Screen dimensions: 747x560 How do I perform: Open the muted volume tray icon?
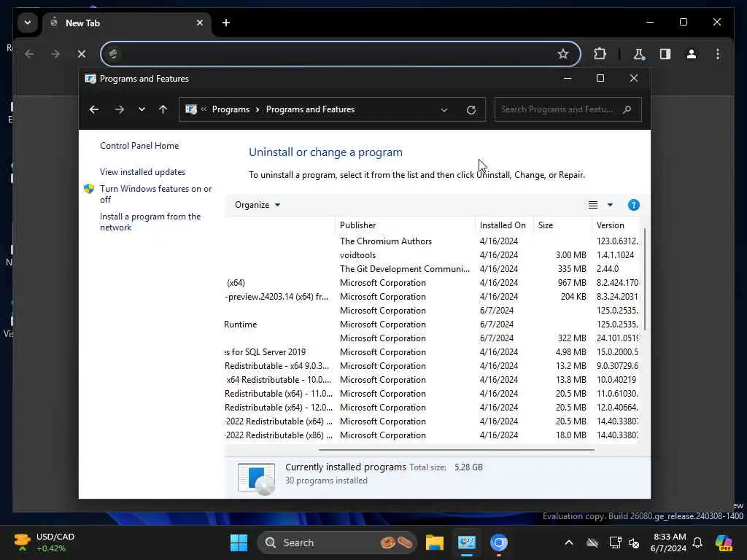634,542
